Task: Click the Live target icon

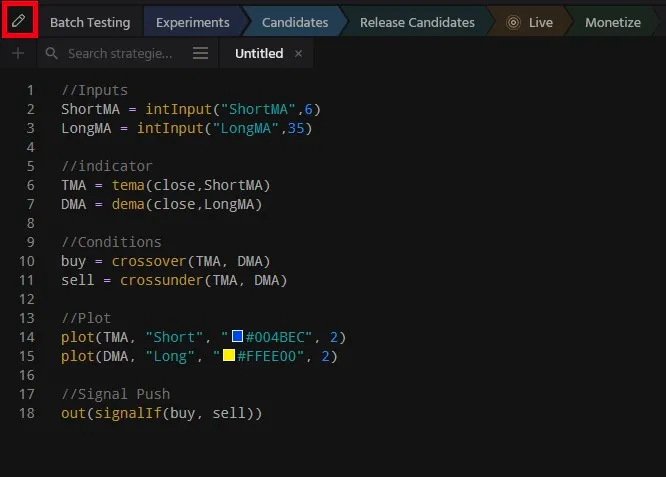Action: (513, 22)
